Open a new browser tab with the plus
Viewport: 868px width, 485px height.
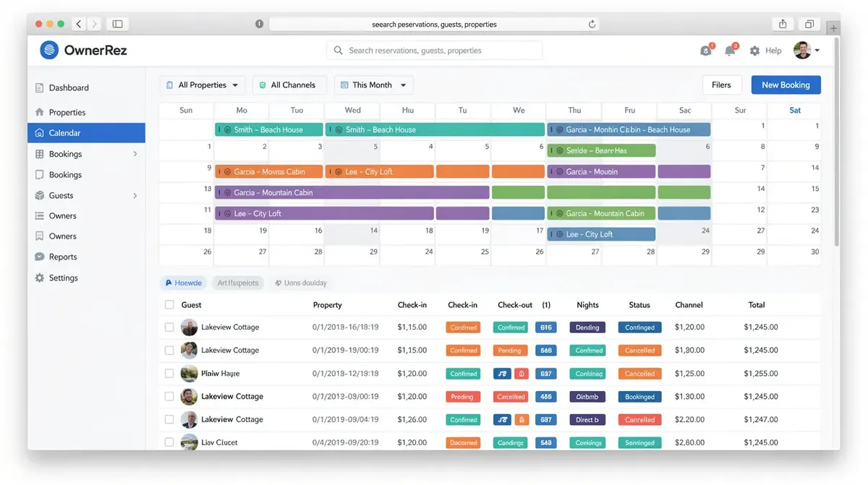(833, 27)
